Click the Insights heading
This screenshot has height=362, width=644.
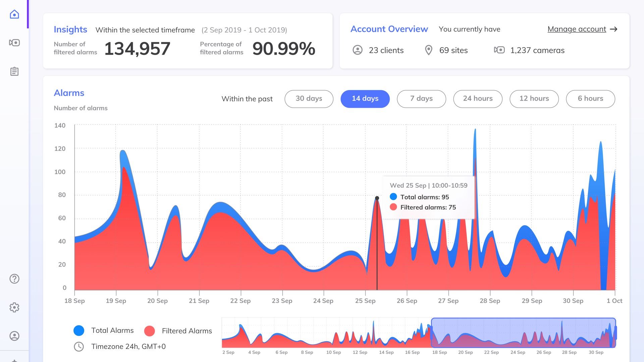pos(70,29)
